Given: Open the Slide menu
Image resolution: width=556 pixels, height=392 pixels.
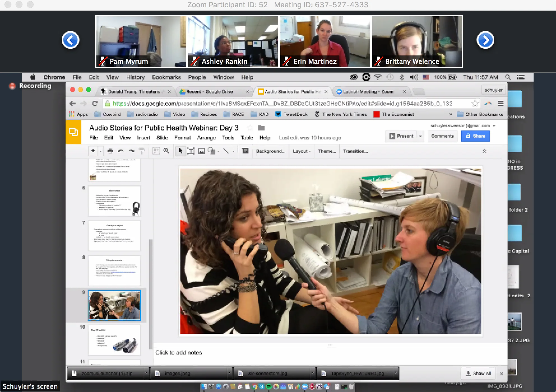Looking at the screenshot, I should [x=162, y=137].
